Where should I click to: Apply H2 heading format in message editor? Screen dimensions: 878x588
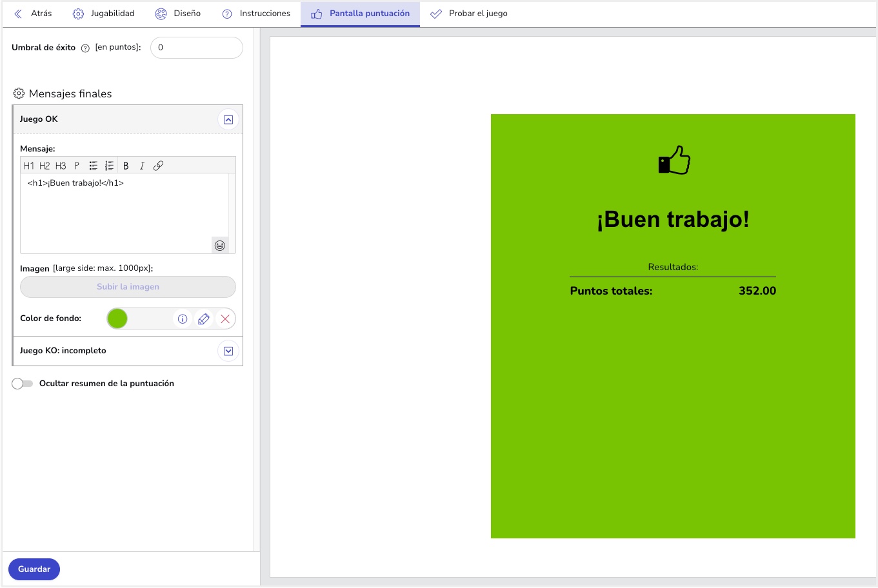[x=45, y=166]
